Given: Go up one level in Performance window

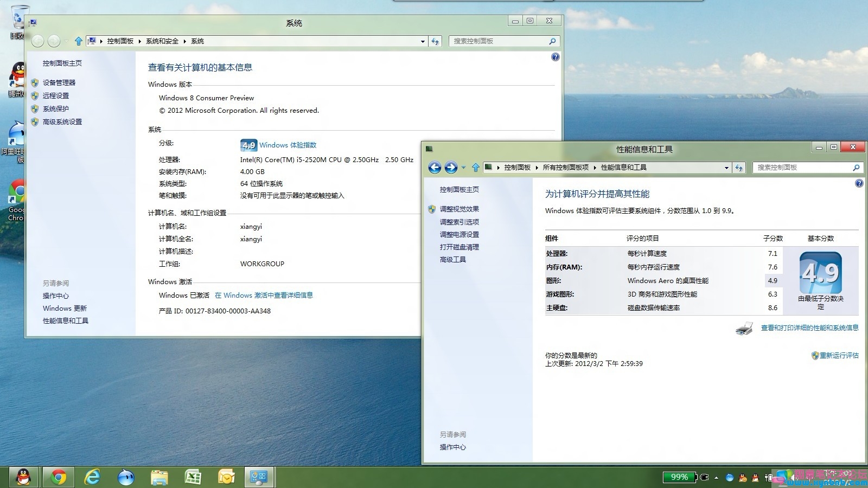Looking at the screenshot, I should pos(476,168).
